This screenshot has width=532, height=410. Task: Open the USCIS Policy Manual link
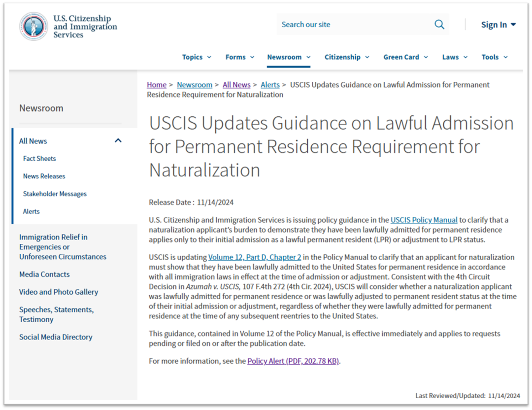(x=424, y=220)
